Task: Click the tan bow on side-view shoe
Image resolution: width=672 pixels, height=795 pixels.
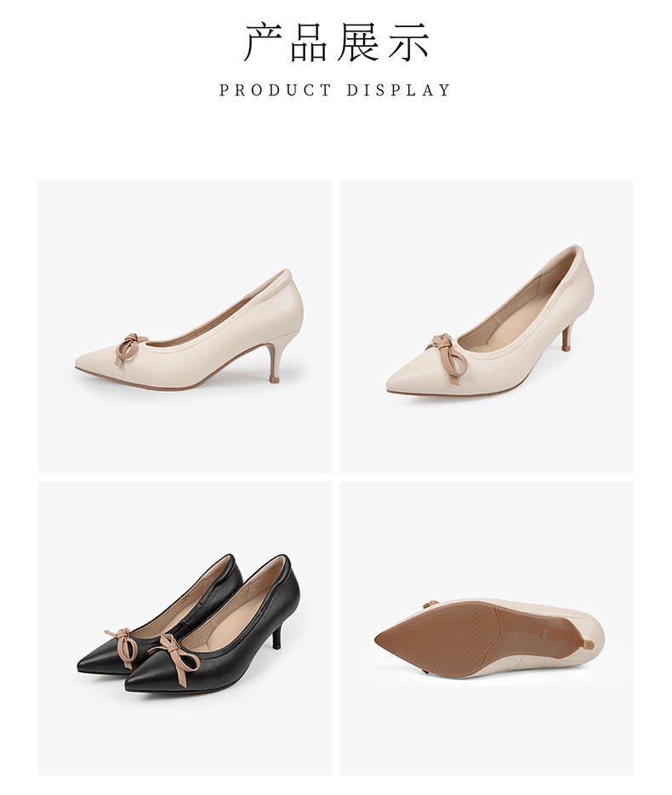Action: pos(131,349)
